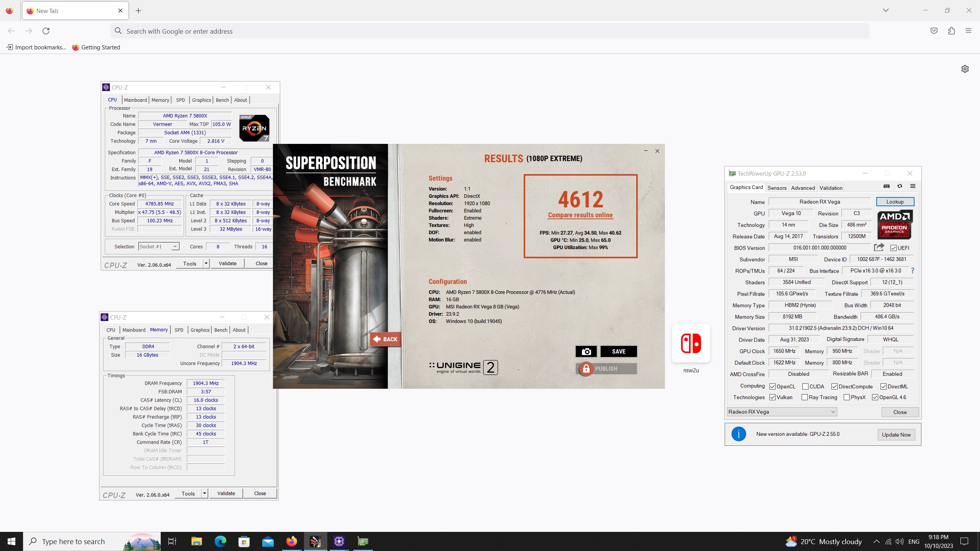Click Validate in upper CPU-Z window
Viewport: 980px width, 551px height.
[x=227, y=263]
